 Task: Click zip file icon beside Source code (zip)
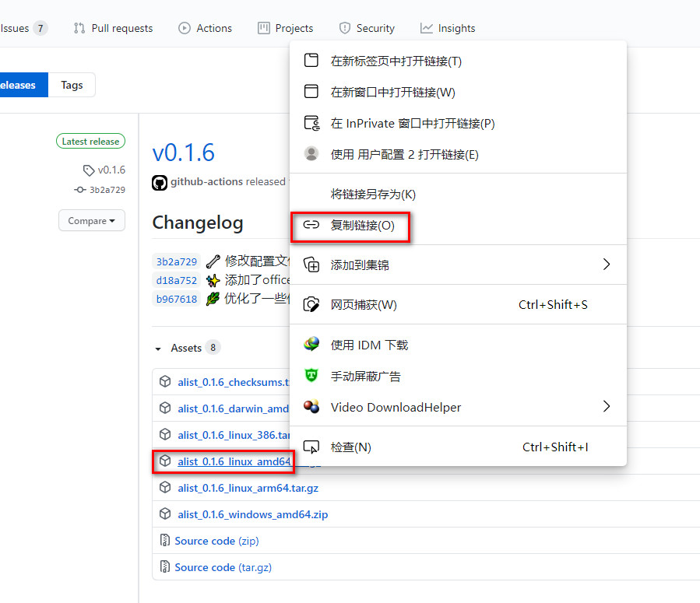(x=165, y=540)
